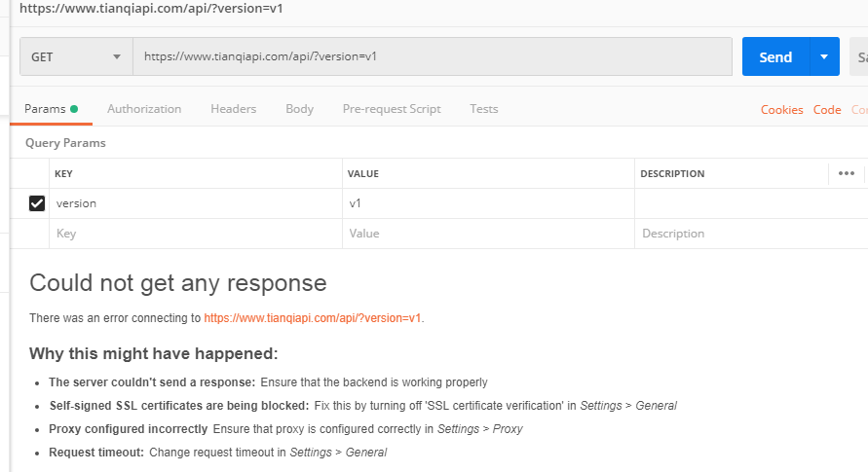Click the blue Send button
The image size is (868, 472).
[x=775, y=56]
